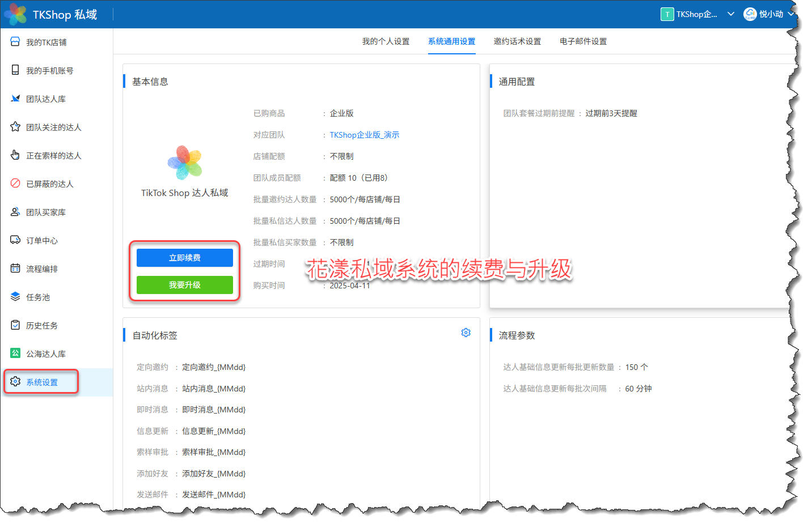The image size is (812, 528).
Task: Click the 批量邀约达人数量 quota value
Action: click(x=365, y=199)
